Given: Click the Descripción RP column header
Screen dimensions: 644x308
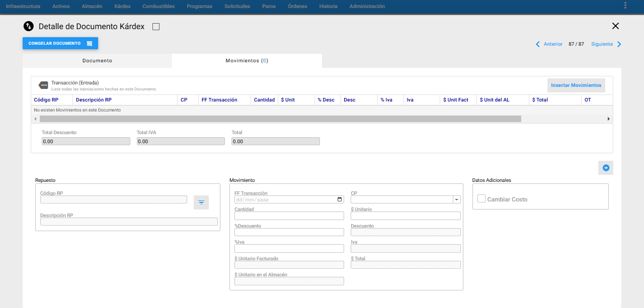Looking at the screenshot, I should pyautogui.click(x=125, y=100).
